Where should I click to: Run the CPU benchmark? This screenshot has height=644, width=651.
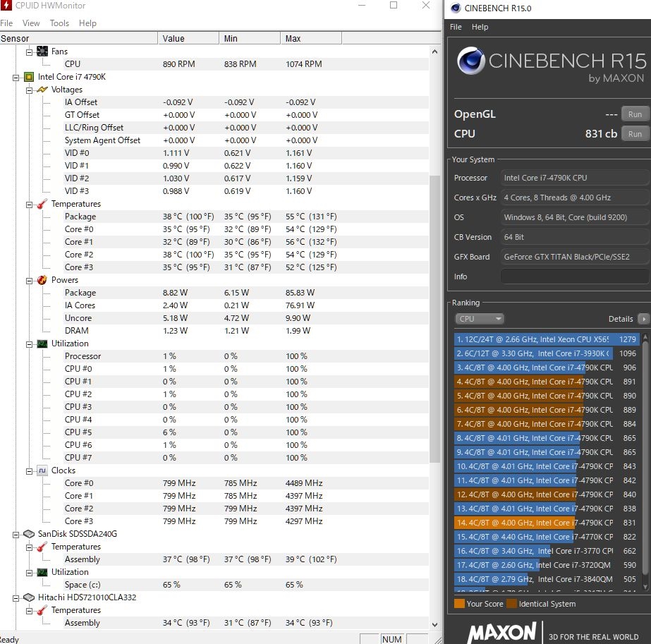tap(635, 134)
